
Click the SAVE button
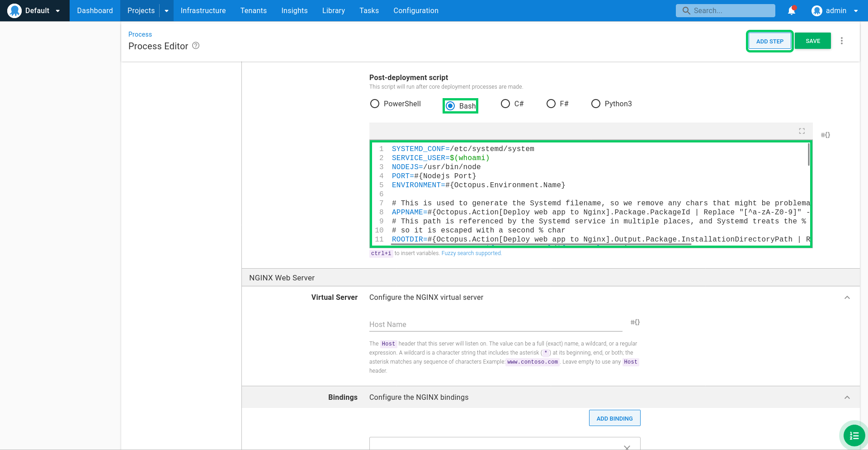coord(812,41)
